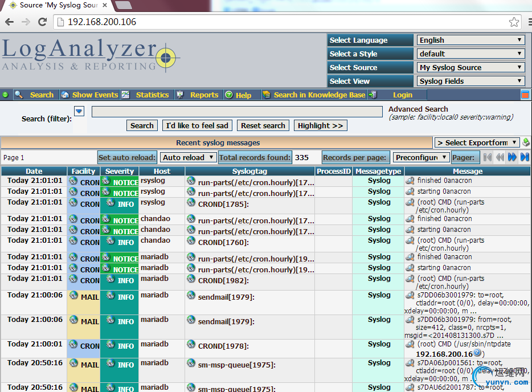
Task: Click magnifier icon beside 'finished 0anacron' rsyslog message
Action: pyautogui.click(x=410, y=181)
